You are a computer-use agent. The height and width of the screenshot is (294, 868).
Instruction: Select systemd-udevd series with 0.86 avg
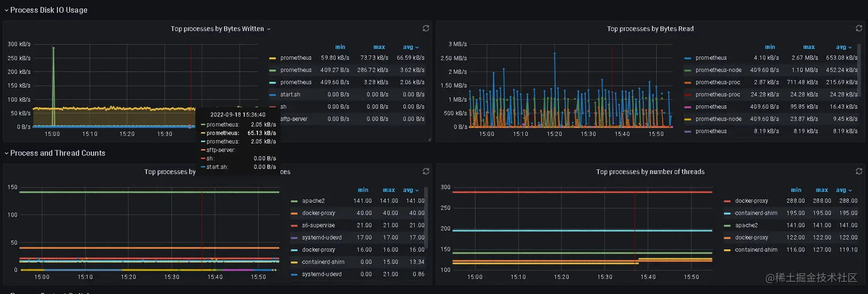[x=322, y=274]
